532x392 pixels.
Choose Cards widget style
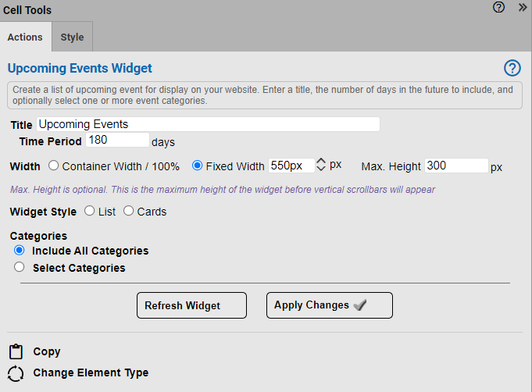click(129, 212)
